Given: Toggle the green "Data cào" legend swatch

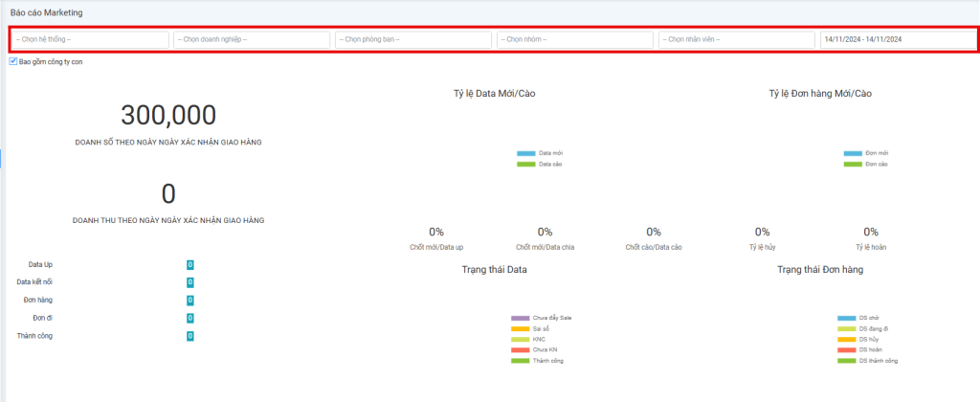Looking at the screenshot, I should 525,165.
